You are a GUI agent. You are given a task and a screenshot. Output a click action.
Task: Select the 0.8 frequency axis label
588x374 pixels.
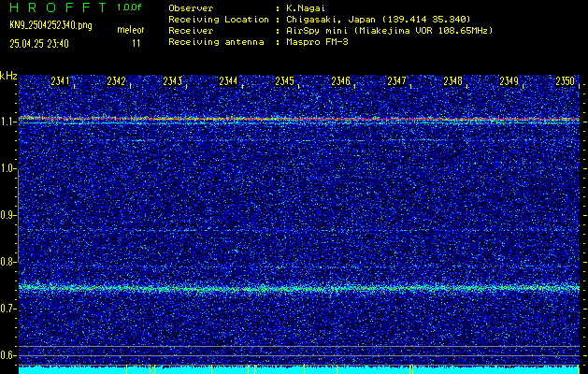[7, 262]
